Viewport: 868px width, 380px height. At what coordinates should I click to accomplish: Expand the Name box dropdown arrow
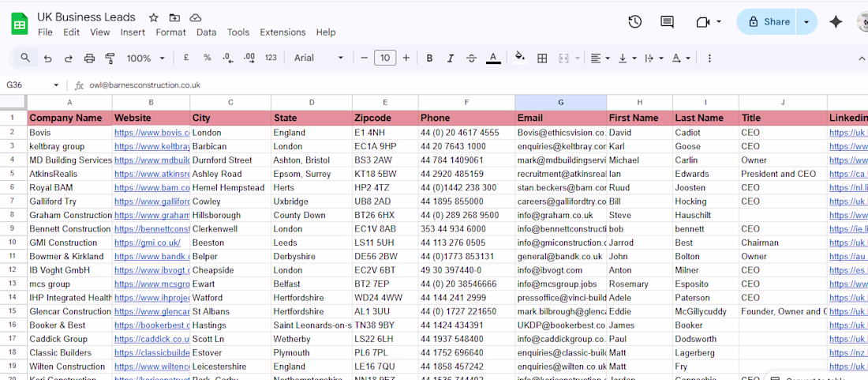56,85
